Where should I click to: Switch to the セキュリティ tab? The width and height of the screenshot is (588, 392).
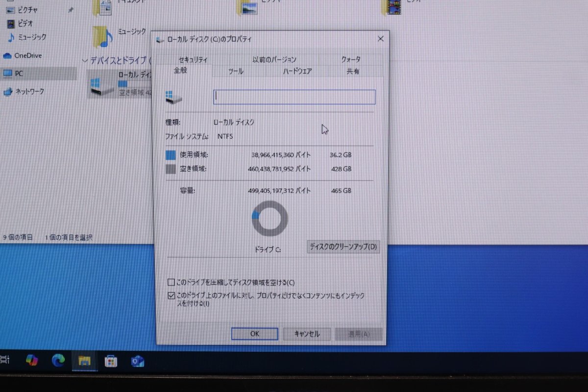[193, 59]
